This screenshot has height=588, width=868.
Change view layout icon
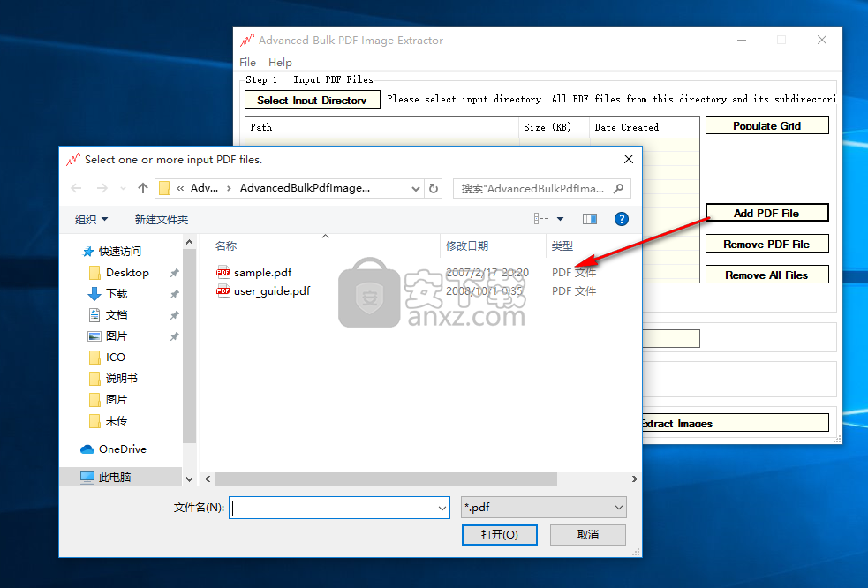coord(541,219)
